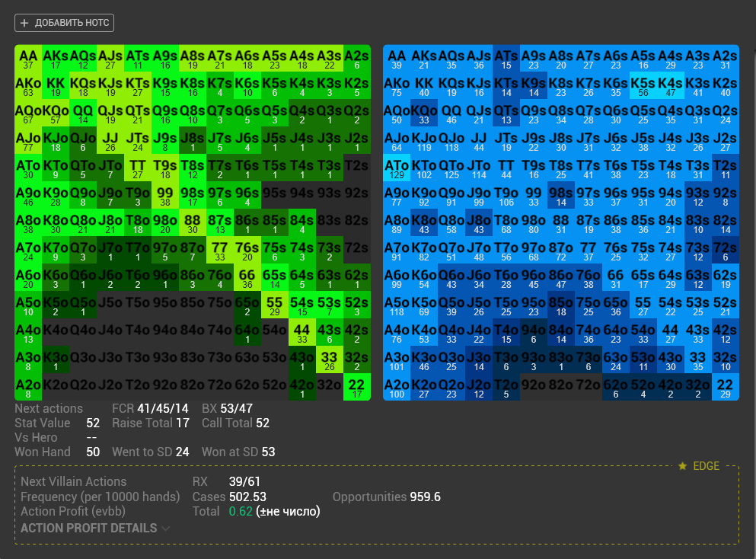This screenshot has height=559, width=756.
Task: Click KQo cell with 57 in green matrix
Action: [x=56, y=113]
